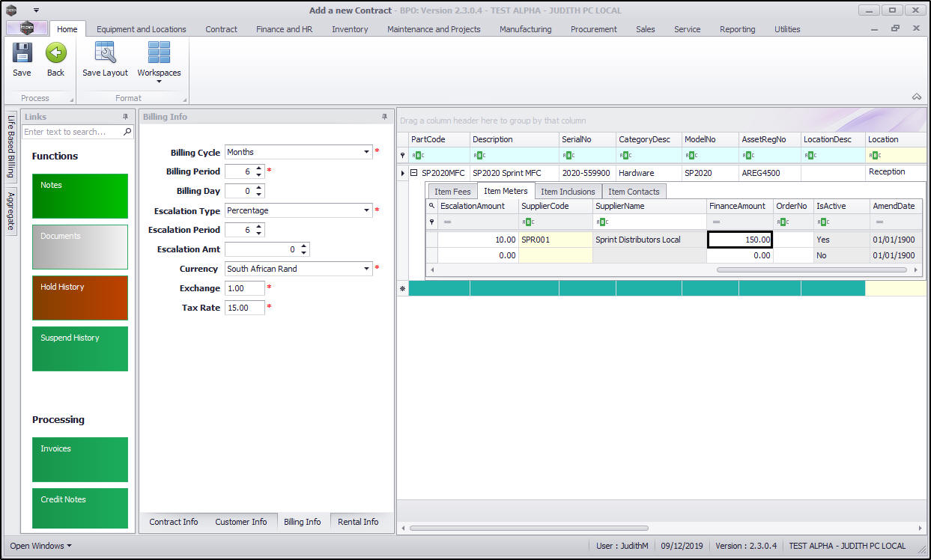Expand the Escalation Type dropdown
The width and height of the screenshot is (931, 560).
pos(366,210)
